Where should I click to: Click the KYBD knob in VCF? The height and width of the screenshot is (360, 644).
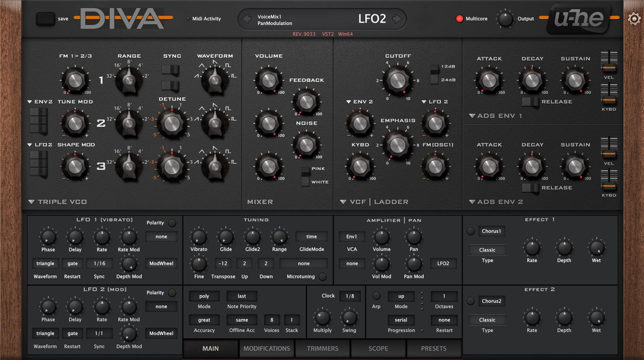360,166
